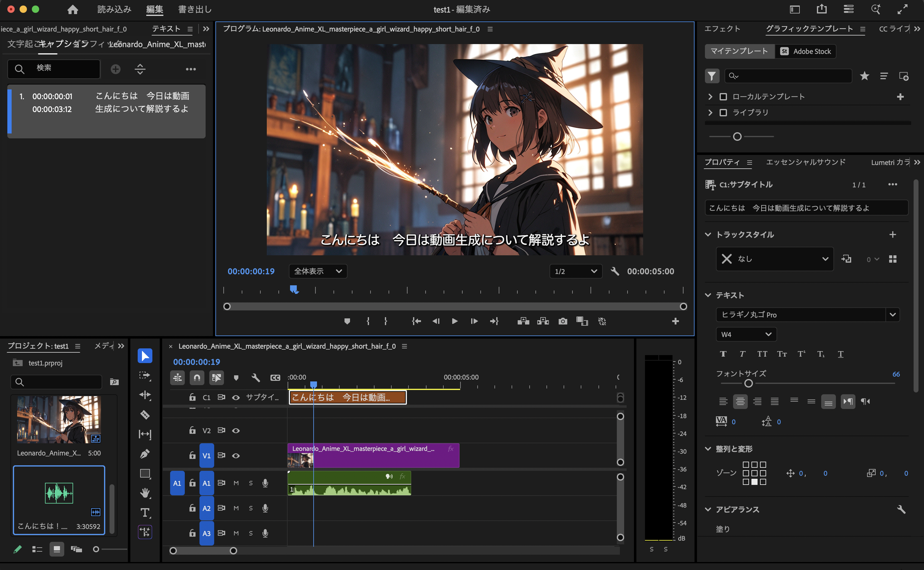Adjust the フォントサイズ slider handle
The image size is (924, 570).
click(x=748, y=383)
